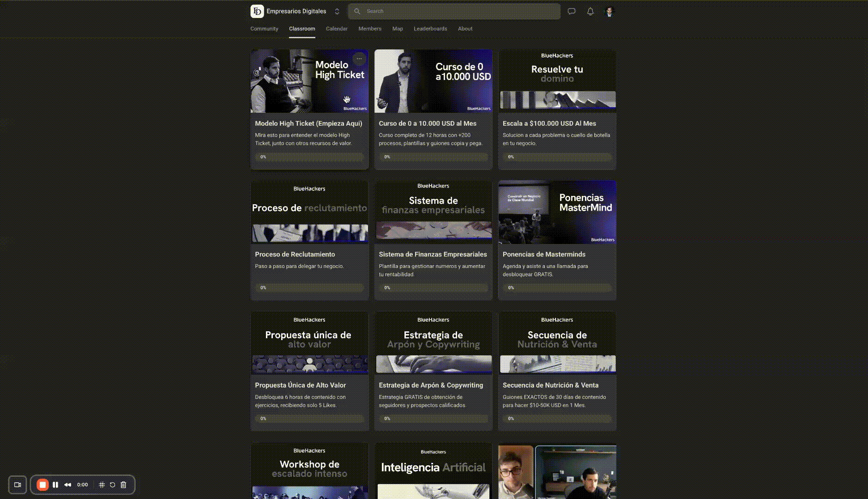Click progress bar on Escala a $100.000 USD card
Screen dimensions: 868x499
[557, 157]
